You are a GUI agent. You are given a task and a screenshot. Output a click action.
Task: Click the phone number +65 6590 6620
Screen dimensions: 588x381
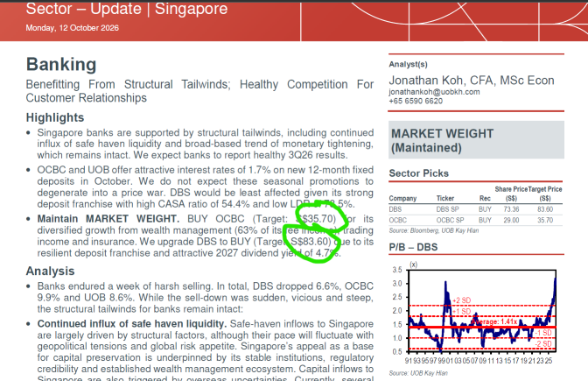pos(416,101)
